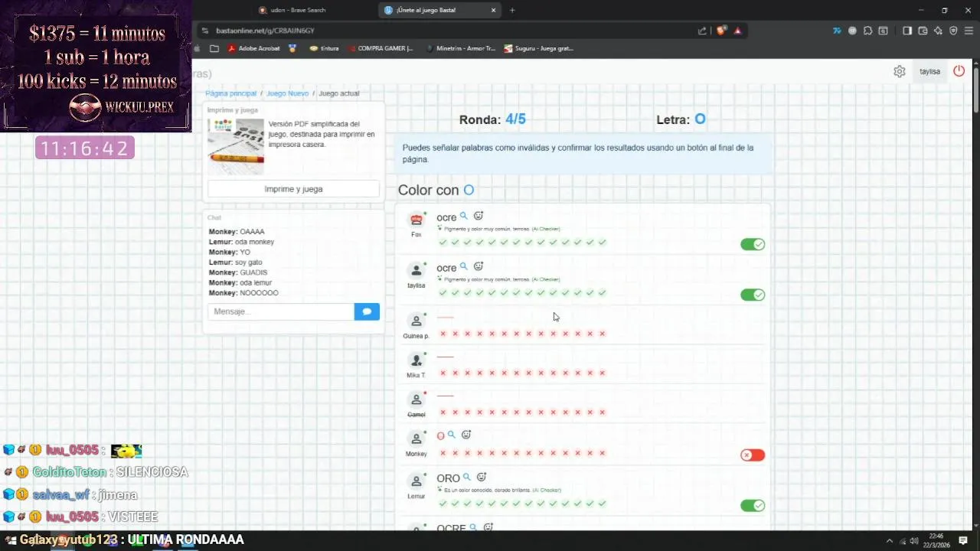Open the Brave Leo AI icon
The height and width of the screenshot is (551, 980).
click(938, 31)
